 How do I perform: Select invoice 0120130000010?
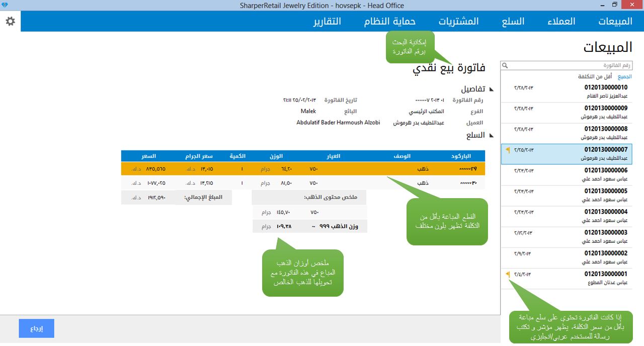567,92
